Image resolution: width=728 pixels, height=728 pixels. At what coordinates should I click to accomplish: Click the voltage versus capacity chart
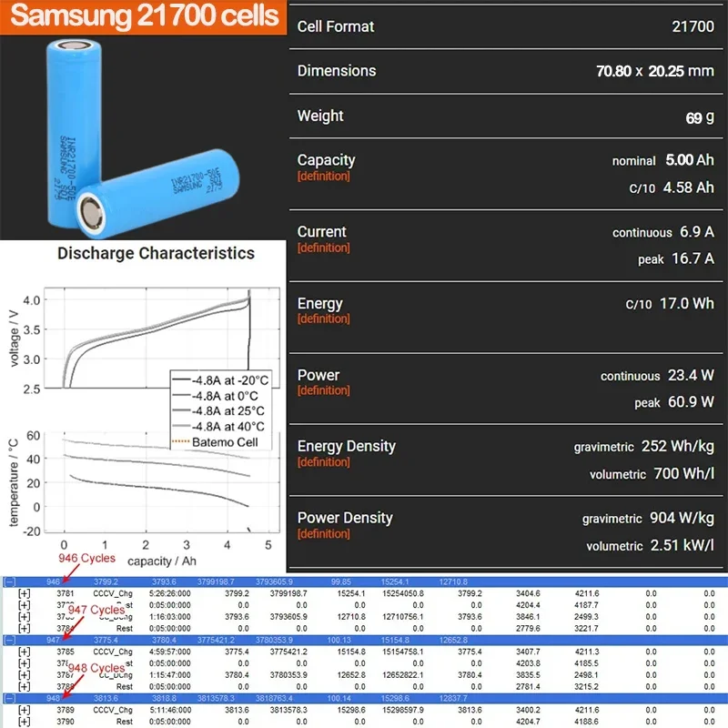coord(162,338)
